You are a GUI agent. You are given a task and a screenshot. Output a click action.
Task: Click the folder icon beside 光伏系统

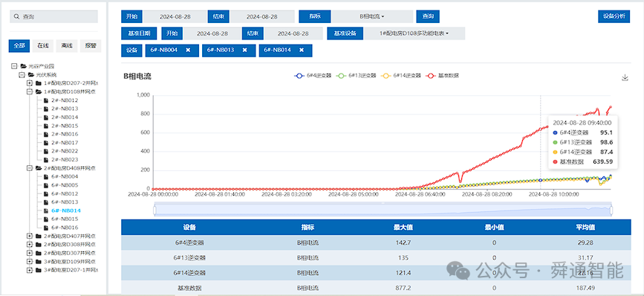tap(31, 74)
